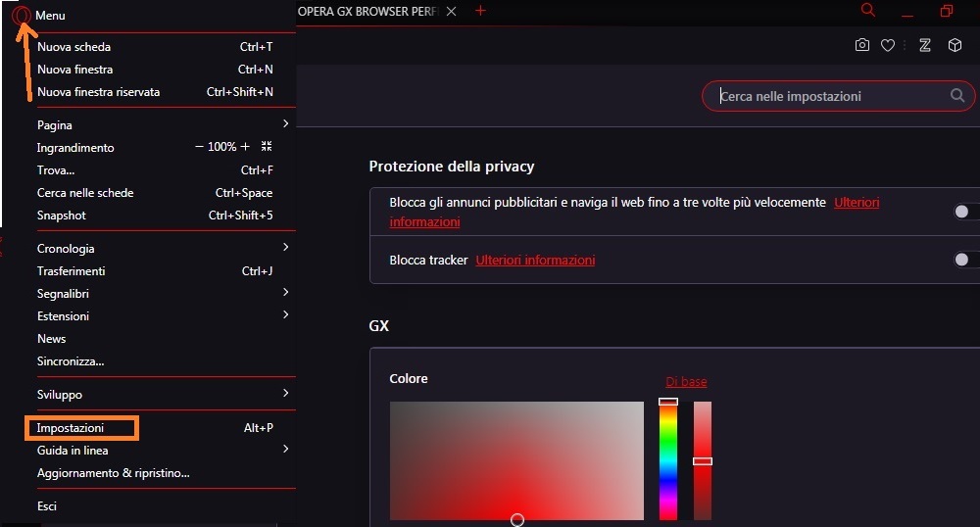Click fullscreen icon beside zoom controls
Screen dimensions: 980x527
pyautogui.click(x=267, y=146)
